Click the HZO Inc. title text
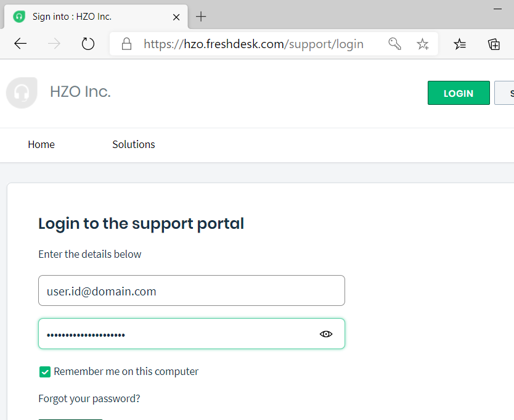 [x=81, y=91]
